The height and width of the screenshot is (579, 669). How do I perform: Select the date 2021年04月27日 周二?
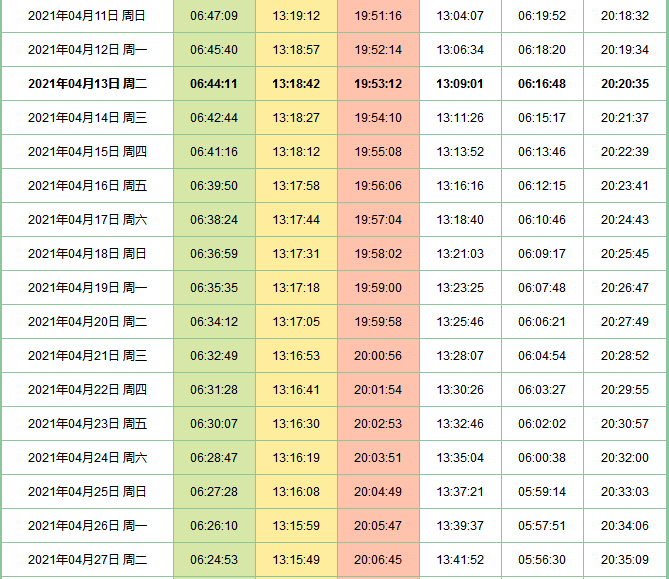[87, 560]
